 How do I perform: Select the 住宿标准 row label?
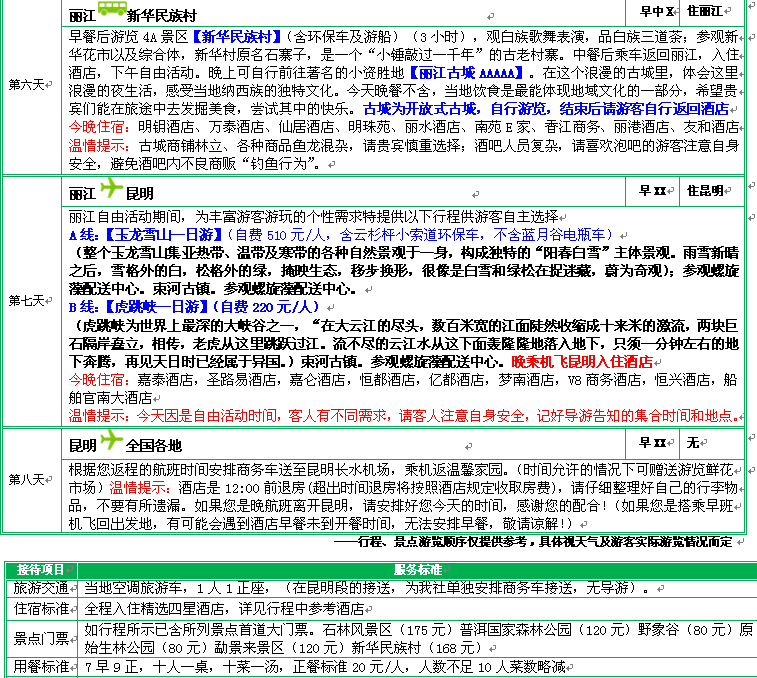coord(41,608)
